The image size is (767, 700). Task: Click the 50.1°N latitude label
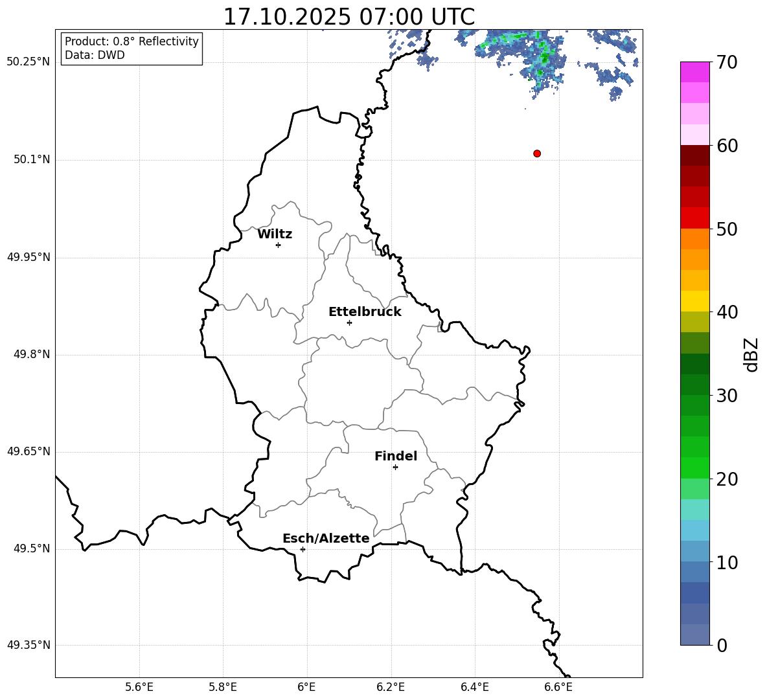click(x=32, y=160)
